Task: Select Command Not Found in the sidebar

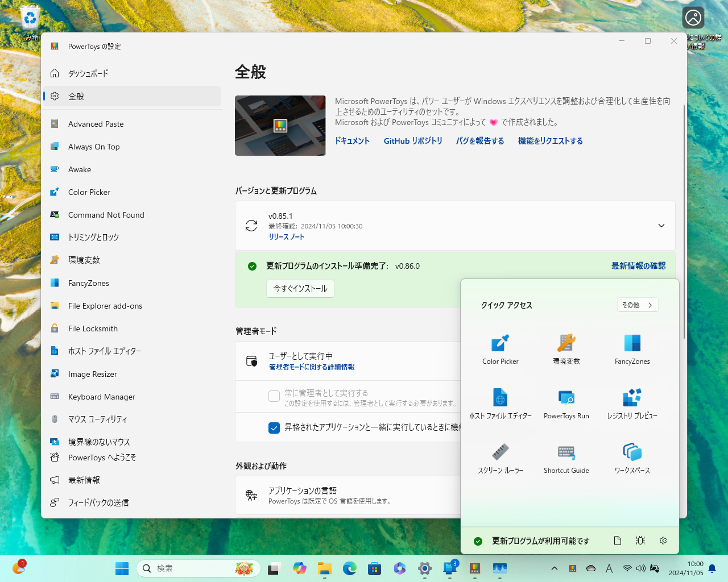Action: pos(132,215)
